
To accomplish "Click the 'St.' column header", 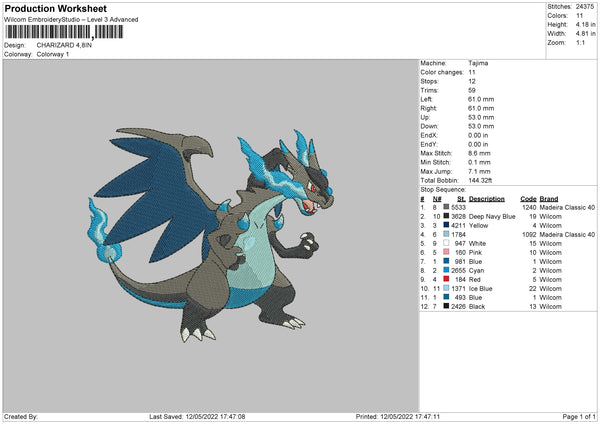I will pos(461,199).
